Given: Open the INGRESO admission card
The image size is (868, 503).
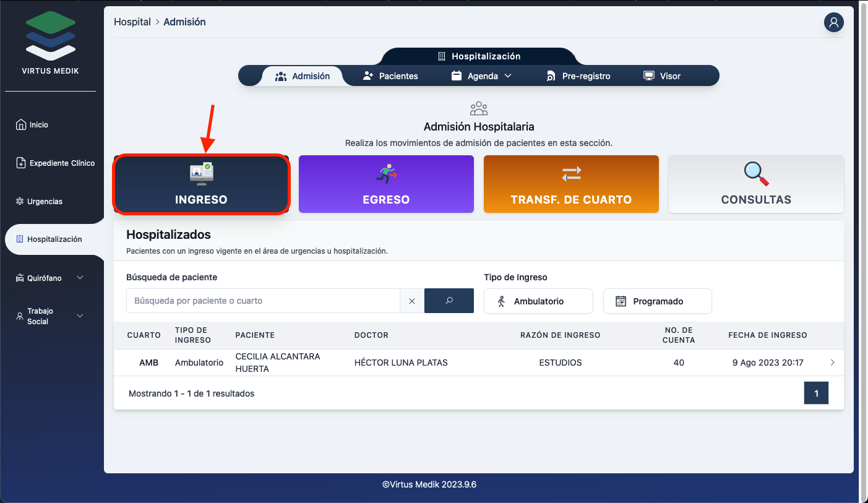Looking at the screenshot, I should point(201,184).
